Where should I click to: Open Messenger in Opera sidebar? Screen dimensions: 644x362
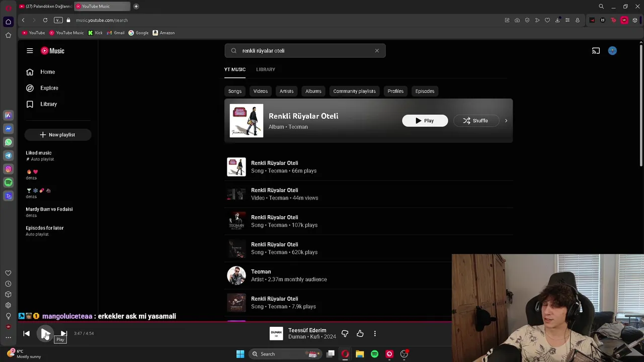[x=8, y=129]
